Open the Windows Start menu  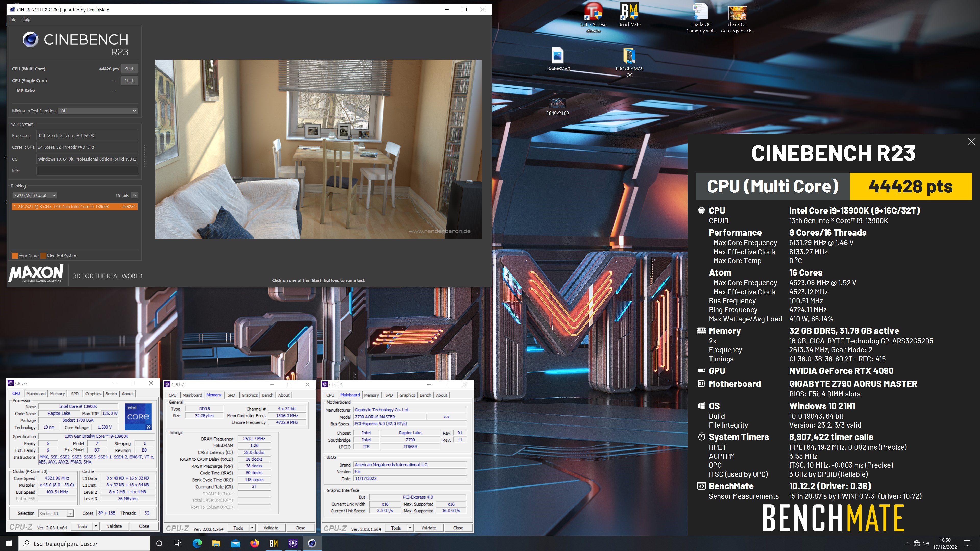(9, 543)
